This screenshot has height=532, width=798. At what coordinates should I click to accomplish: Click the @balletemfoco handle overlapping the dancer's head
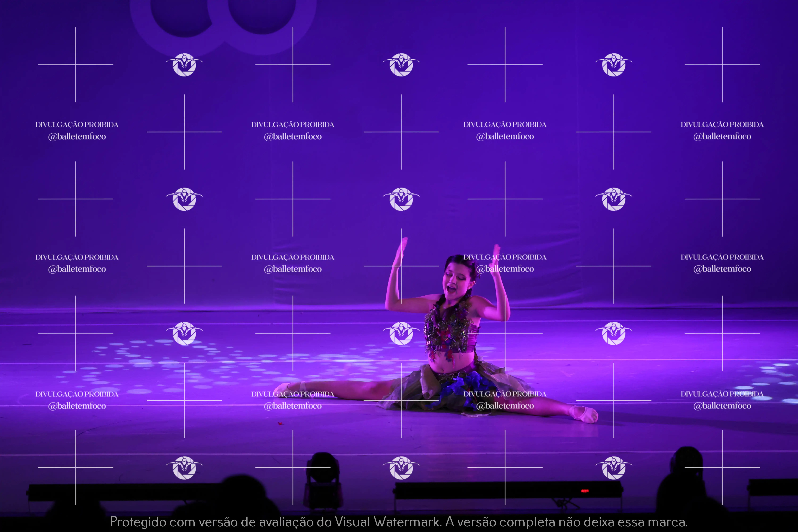[x=505, y=269]
